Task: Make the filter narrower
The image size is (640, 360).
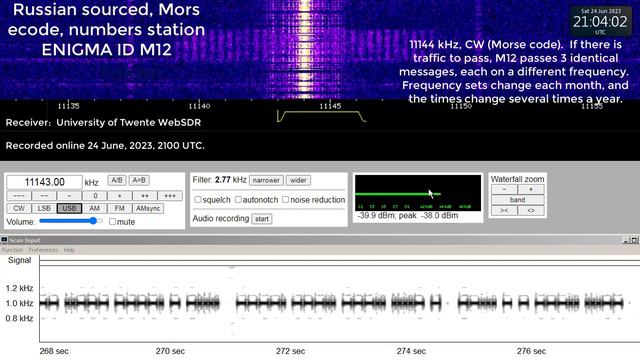Action: coord(266,180)
